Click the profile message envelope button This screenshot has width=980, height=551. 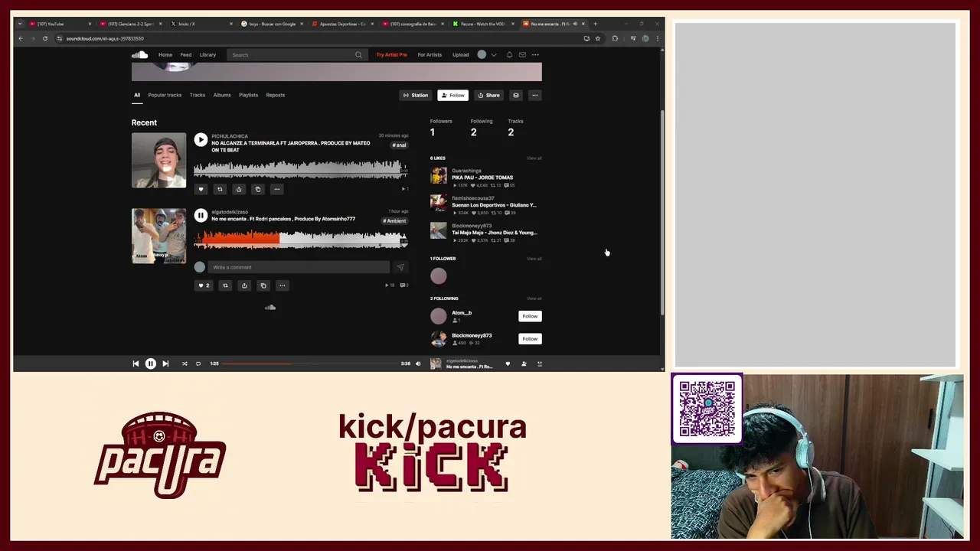[x=516, y=95]
